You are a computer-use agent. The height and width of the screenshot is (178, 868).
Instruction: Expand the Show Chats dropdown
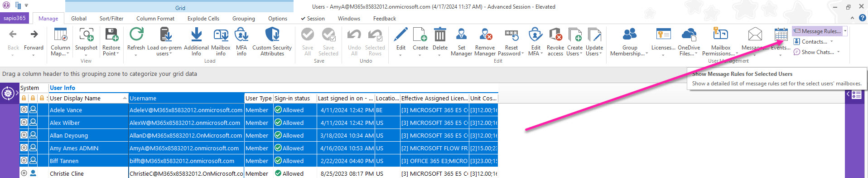[839, 52]
